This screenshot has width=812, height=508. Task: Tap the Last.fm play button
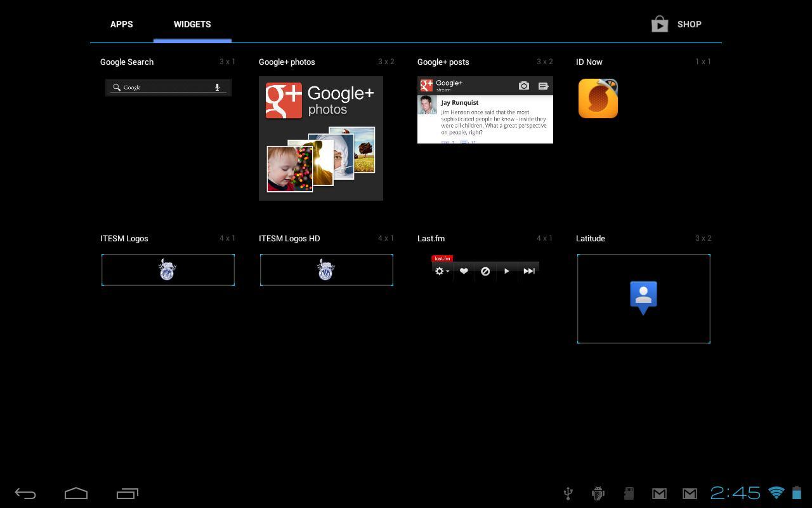point(506,271)
